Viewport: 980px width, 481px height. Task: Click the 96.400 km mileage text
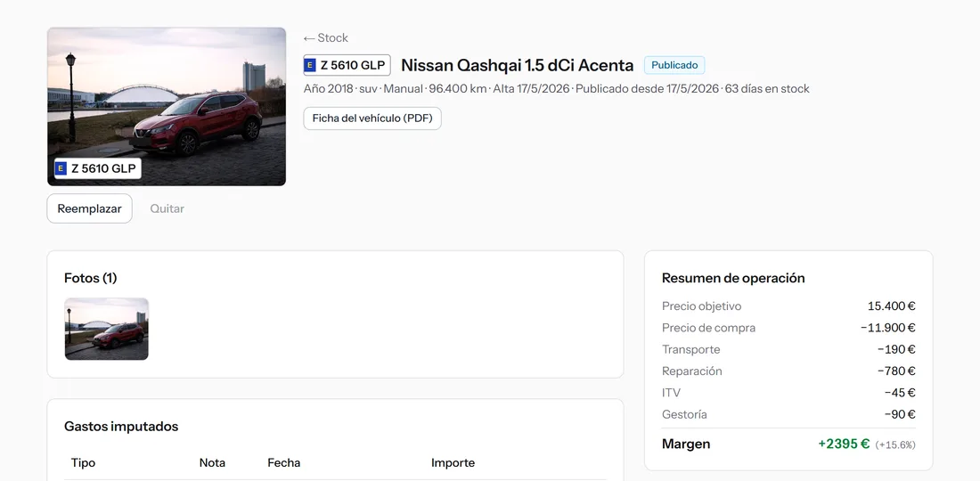tap(458, 89)
